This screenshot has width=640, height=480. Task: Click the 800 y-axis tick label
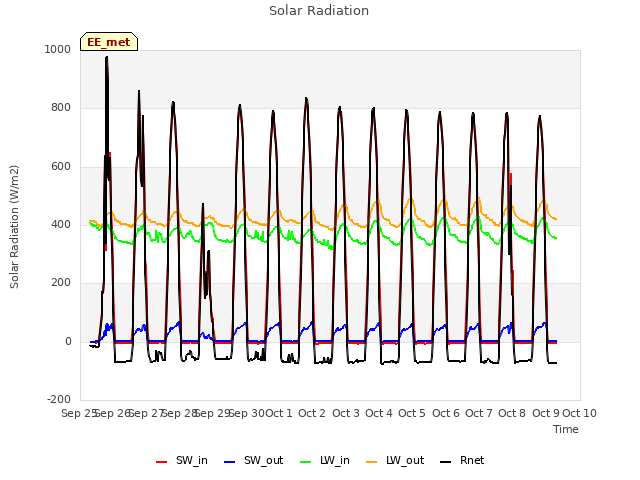click(x=61, y=108)
